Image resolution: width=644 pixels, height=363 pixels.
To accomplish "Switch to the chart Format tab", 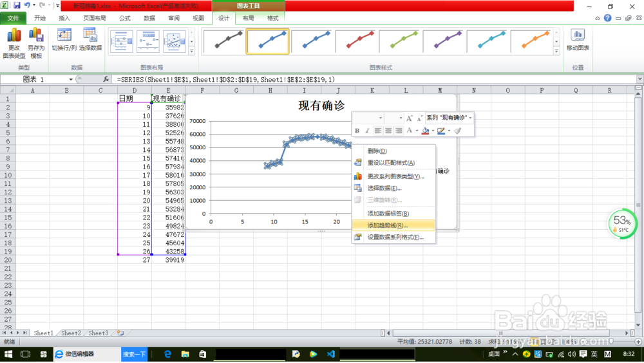I will (272, 18).
